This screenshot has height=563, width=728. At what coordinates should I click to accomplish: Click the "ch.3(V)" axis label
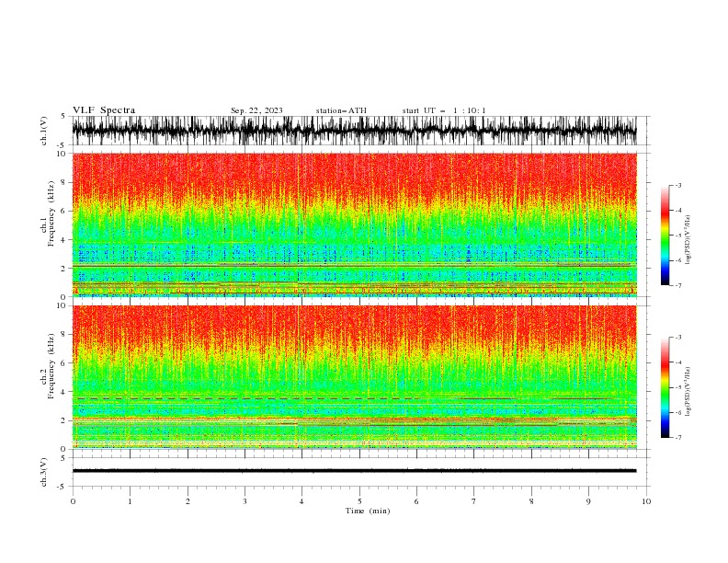[44, 472]
